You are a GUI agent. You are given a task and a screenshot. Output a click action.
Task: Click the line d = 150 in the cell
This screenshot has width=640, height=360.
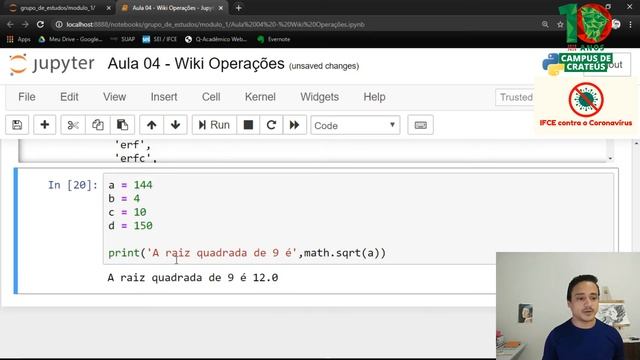point(130,225)
